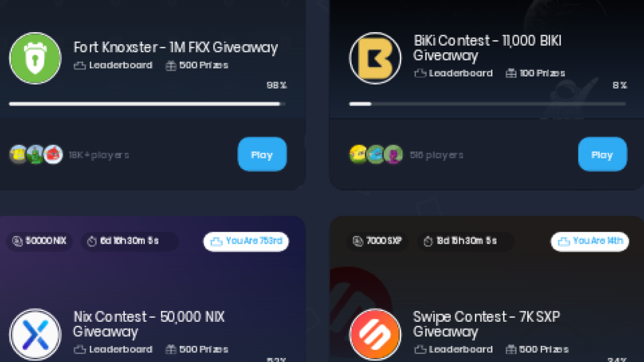The width and height of the screenshot is (644, 362).
Task: Open the 'You Are 753rd' rank badge
Action: click(x=246, y=241)
